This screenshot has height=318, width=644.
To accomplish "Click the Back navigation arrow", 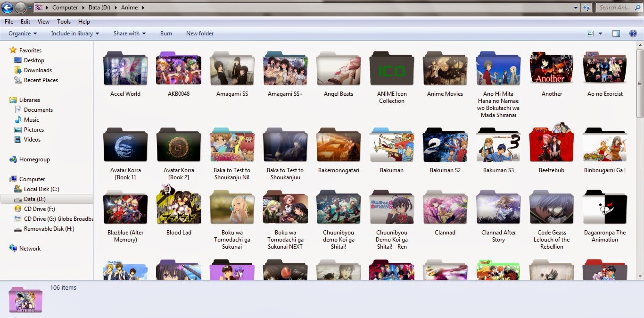I will tap(7, 8).
